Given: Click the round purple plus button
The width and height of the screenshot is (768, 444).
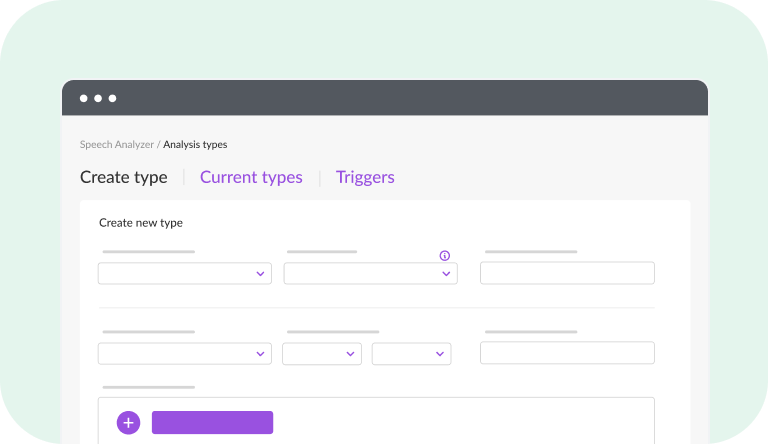Looking at the screenshot, I should (x=128, y=422).
